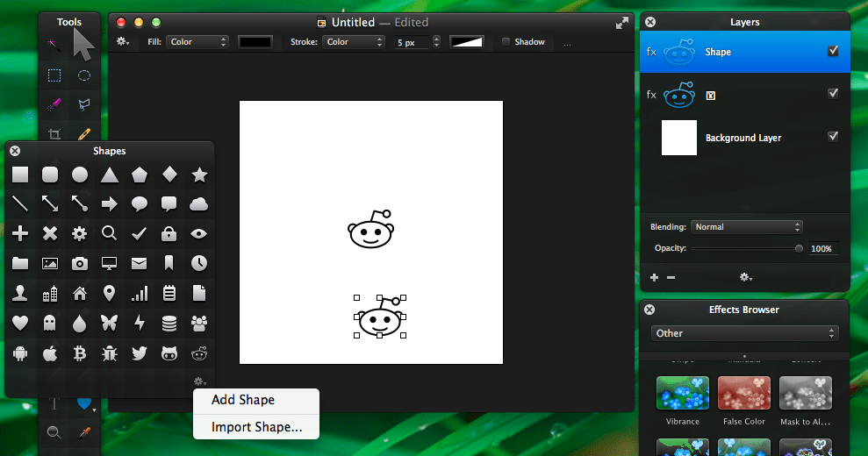Viewport: 868px width, 456px height.
Task: Select the Magic Wand tool
Action: [x=54, y=45]
